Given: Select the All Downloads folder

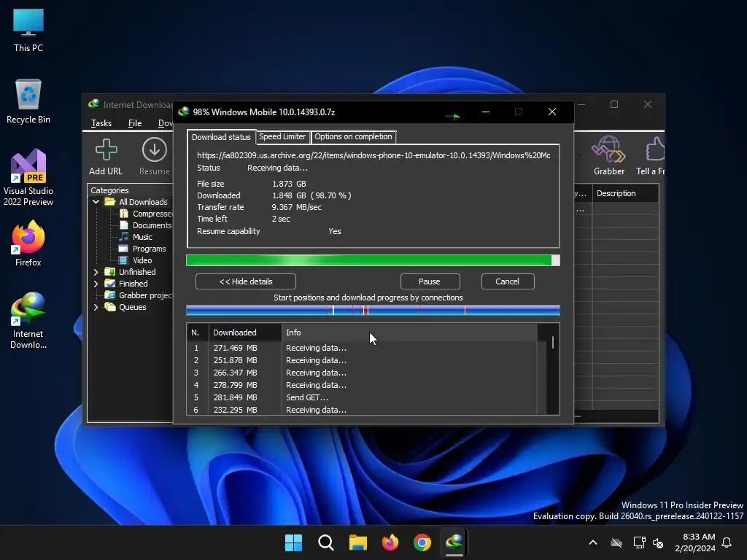Looking at the screenshot, I should click(x=136, y=202).
